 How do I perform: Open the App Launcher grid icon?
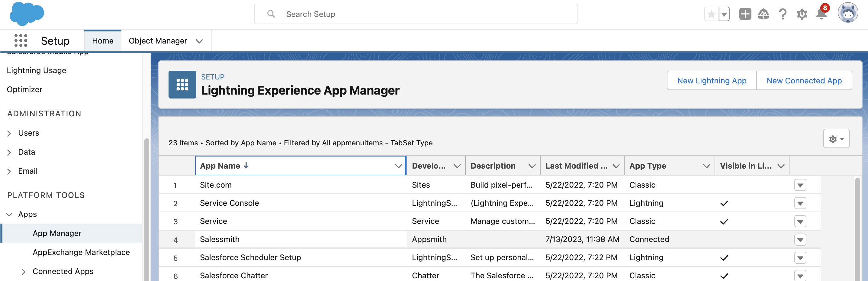[x=21, y=40]
